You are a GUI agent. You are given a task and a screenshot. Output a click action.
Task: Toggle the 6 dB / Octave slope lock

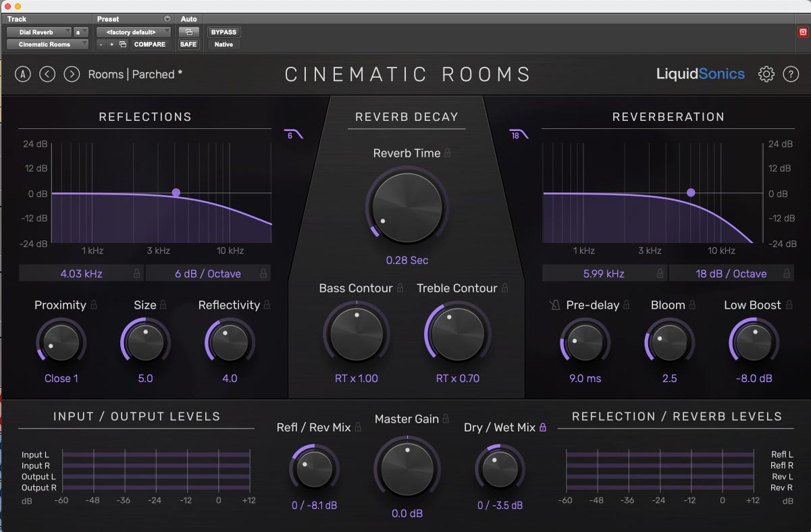pyautogui.click(x=264, y=274)
